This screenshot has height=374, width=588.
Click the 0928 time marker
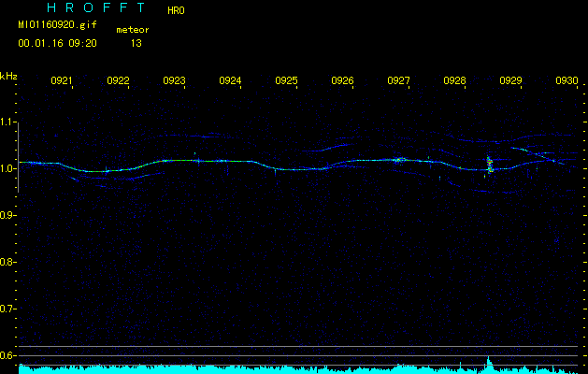pyautogui.click(x=454, y=80)
